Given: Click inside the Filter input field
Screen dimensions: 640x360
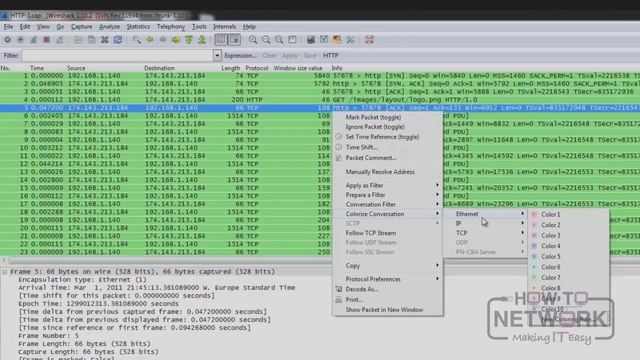Looking at the screenshot, I should pyautogui.click(x=117, y=56).
